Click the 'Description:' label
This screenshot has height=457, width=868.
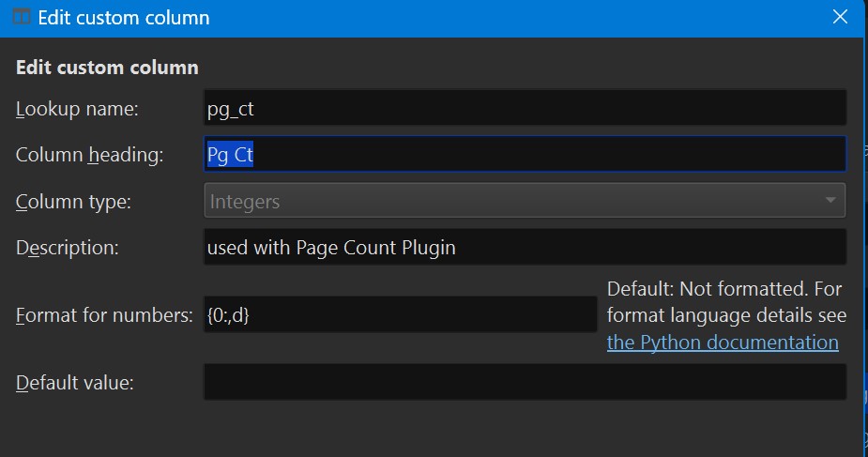click(x=68, y=248)
